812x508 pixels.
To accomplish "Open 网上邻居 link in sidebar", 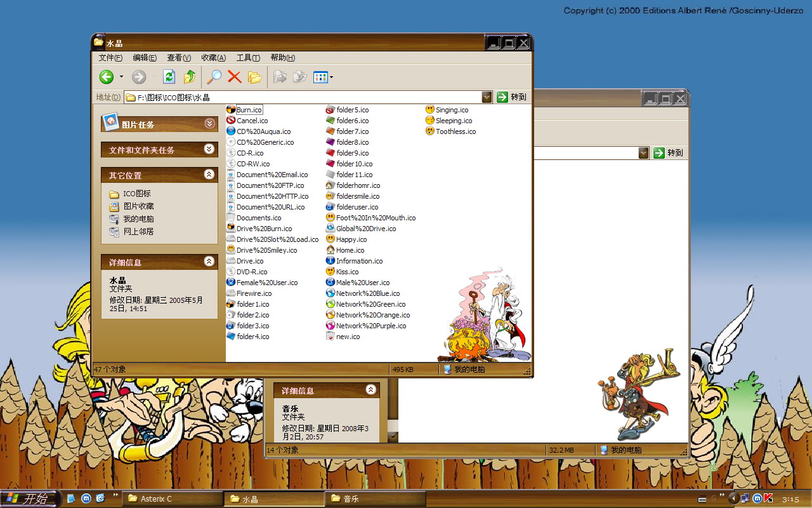I will (138, 232).
